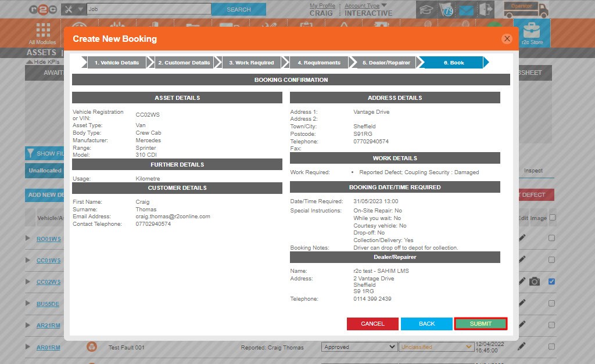Expand the AR21RM row arrow
The width and height of the screenshot is (595, 364).
click(27, 325)
